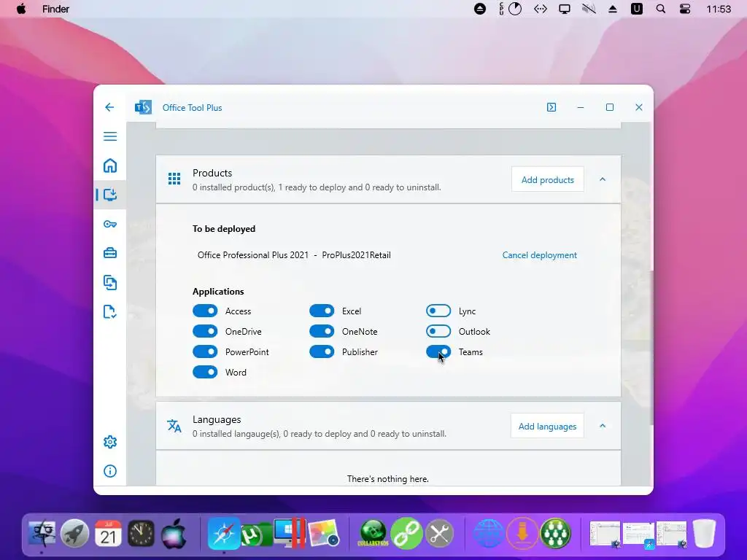The image size is (747, 560).
Task: Open the file check sidebar icon
Action: [110, 312]
